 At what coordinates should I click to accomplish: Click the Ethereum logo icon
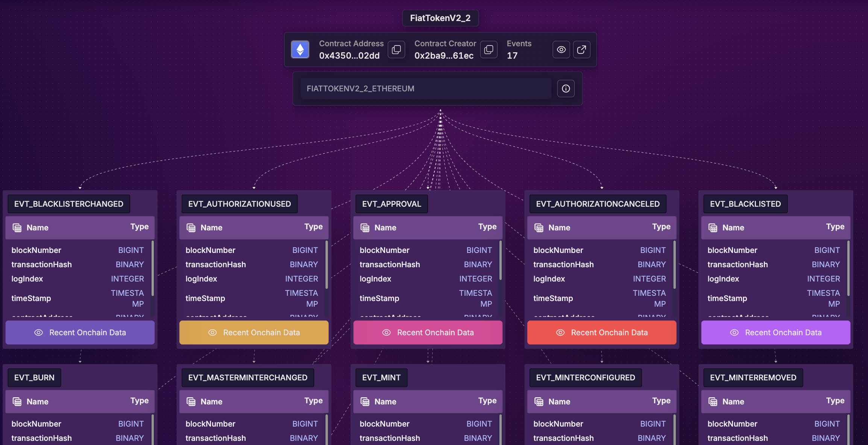300,50
